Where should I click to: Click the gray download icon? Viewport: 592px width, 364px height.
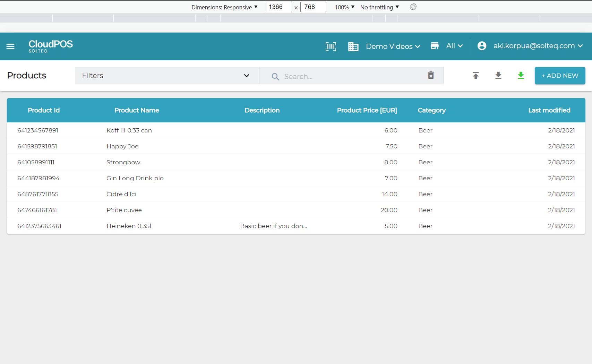tap(498, 76)
